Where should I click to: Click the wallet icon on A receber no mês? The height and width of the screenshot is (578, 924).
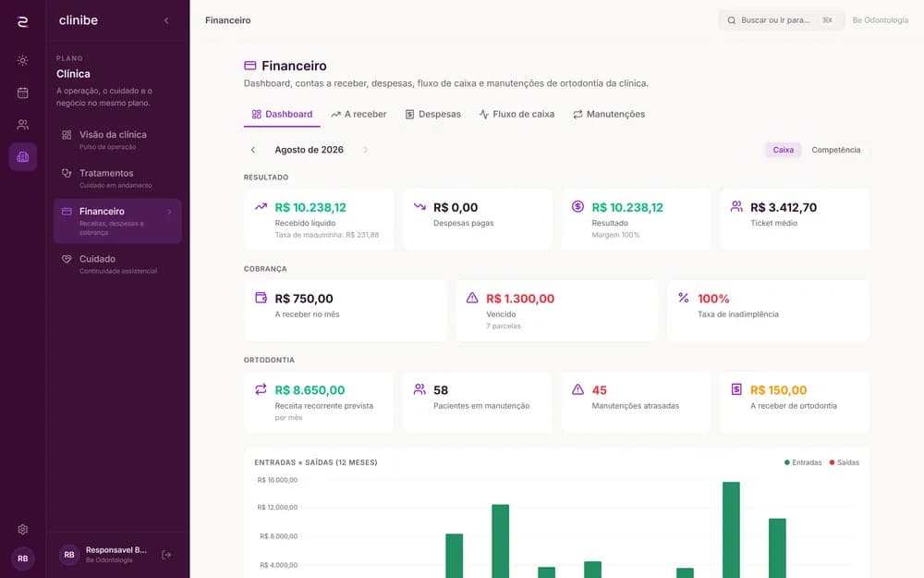click(x=261, y=297)
